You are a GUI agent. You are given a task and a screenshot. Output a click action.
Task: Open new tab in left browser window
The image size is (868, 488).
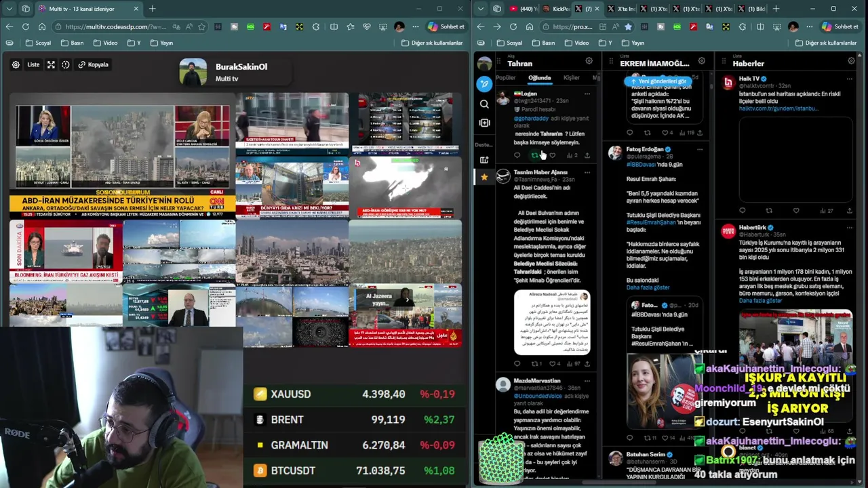click(152, 9)
